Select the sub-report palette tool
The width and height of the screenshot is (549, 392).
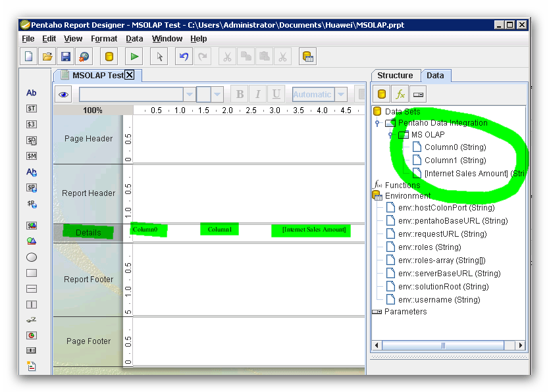(x=32, y=366)
